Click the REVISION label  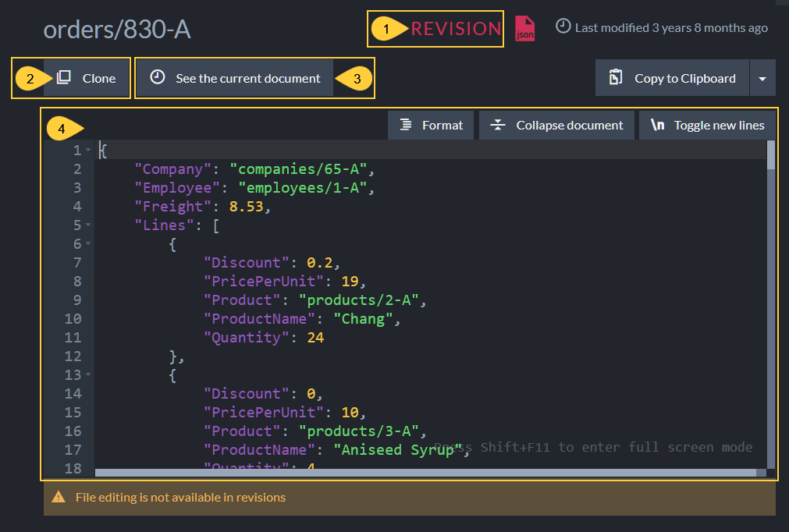coord(456,29)
